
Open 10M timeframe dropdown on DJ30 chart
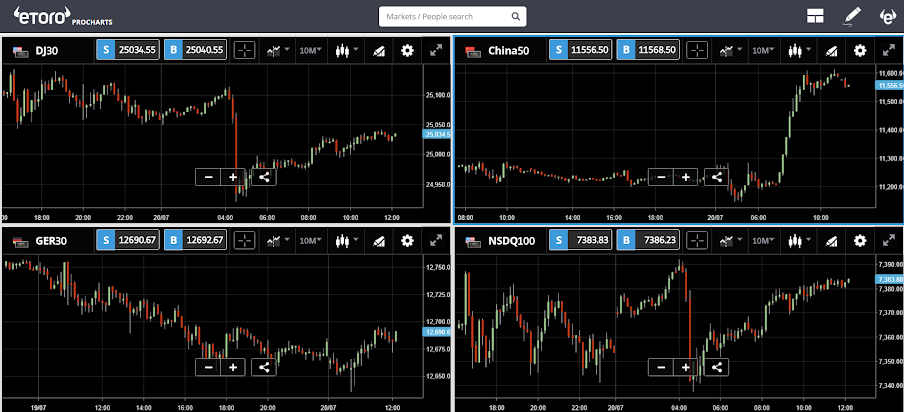[310, 50]
